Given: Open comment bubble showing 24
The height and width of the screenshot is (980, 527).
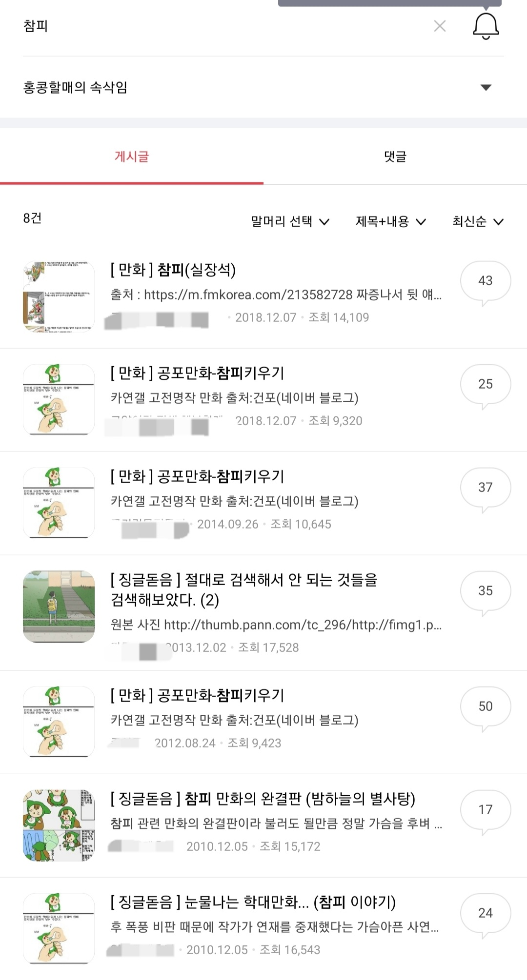Looking at the screenshot, I should click(485, 914).
